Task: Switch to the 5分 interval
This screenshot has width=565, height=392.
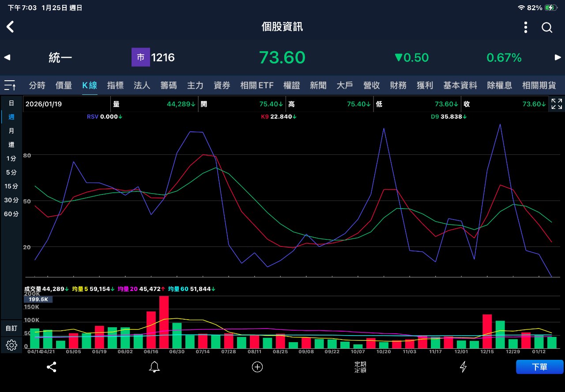Action: coord(11,172)
